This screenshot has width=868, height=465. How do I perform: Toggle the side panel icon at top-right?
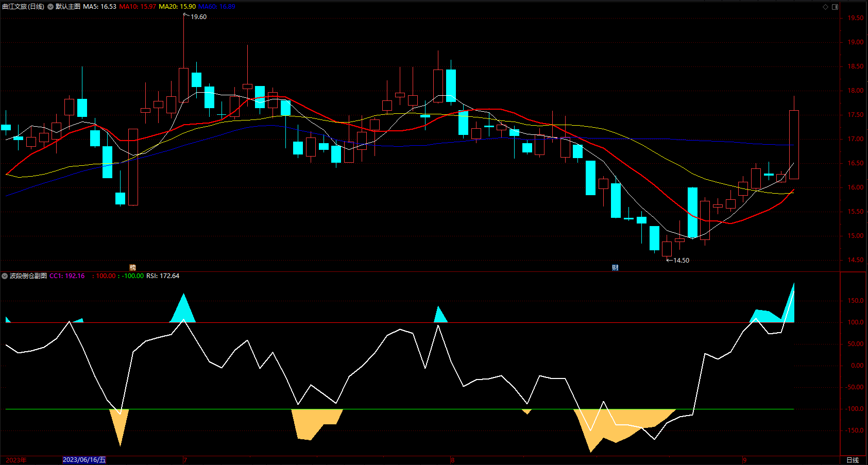coord(835,7)
